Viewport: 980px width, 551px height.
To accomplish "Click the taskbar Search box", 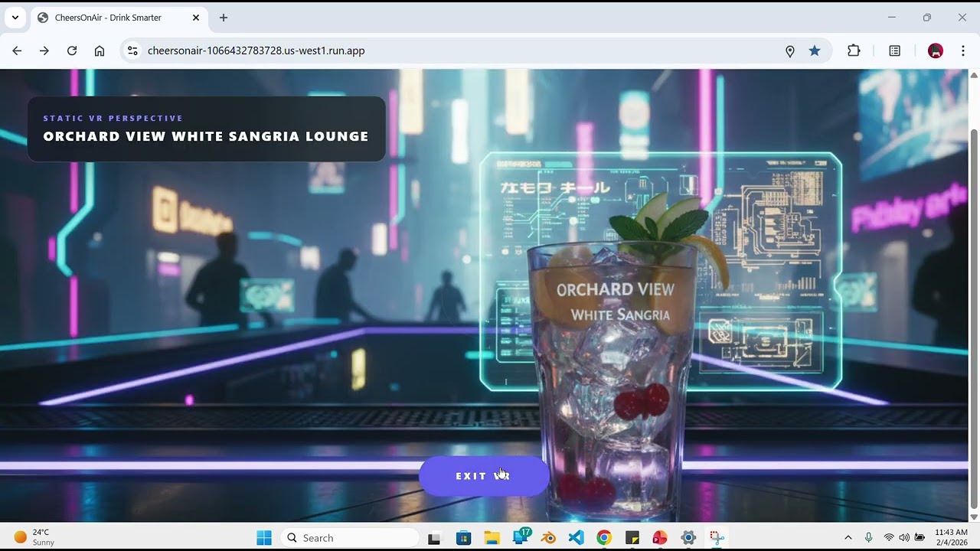I will (x=349, y=538).
